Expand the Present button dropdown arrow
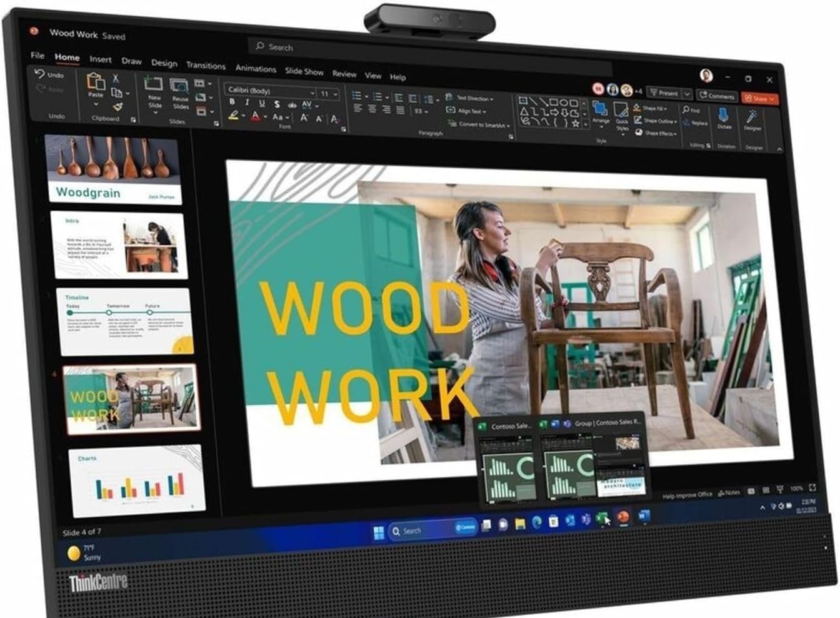The image size is (840, 618). pos(687,94)
